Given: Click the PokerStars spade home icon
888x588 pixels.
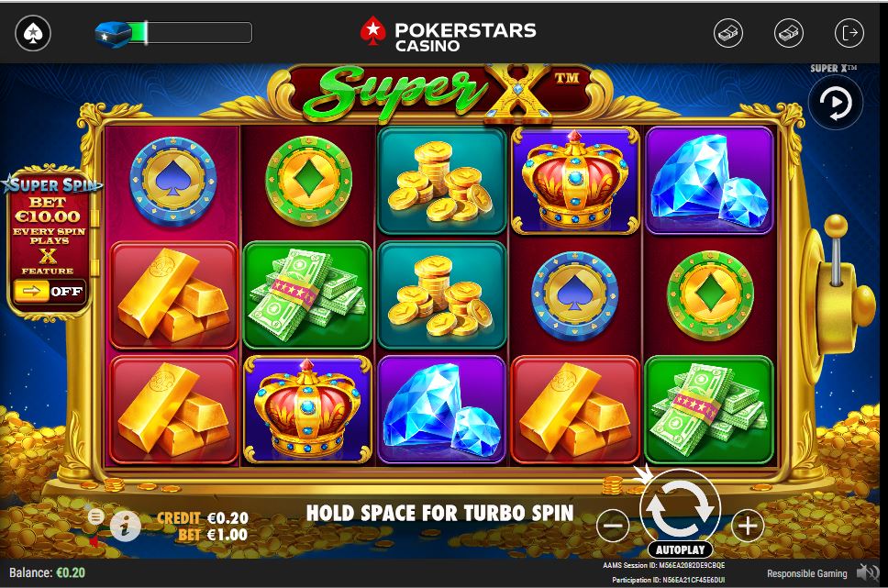Looking at the screenshot, I should [33, 33].
